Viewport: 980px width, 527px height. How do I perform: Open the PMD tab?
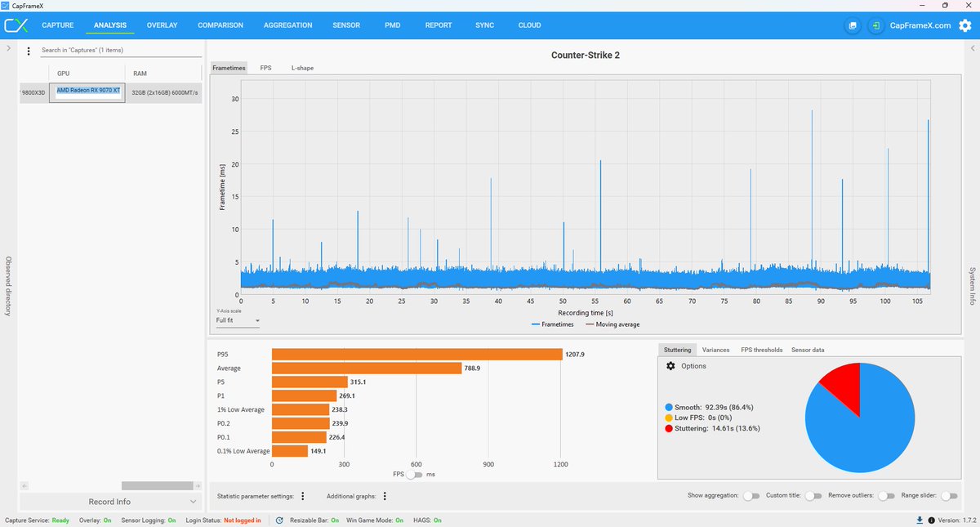(392, 25)
